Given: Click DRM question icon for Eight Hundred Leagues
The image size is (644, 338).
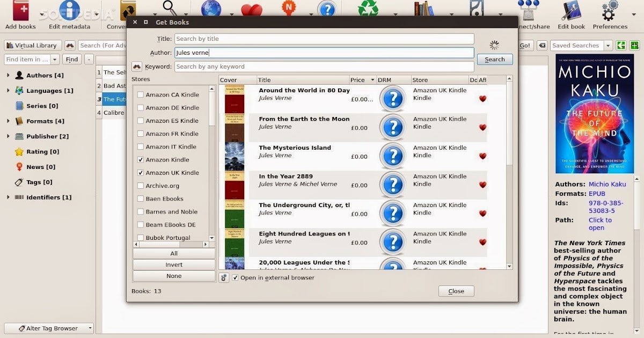Looking at the screenshot, I should point(393,242).
